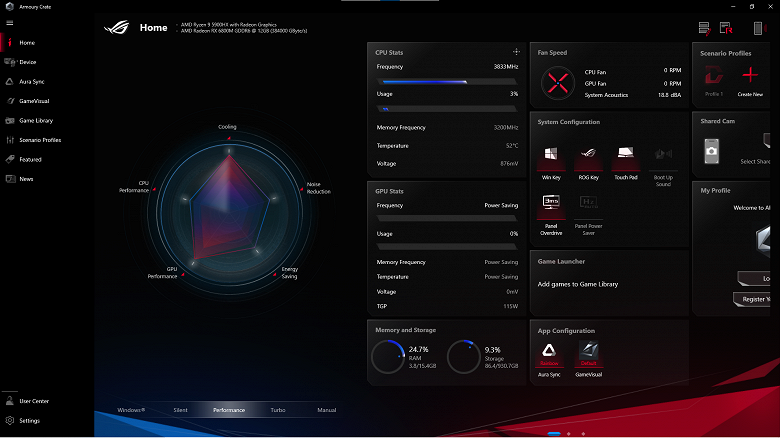Switch to the Silent operating mode
This screenshot has width=780, height=438.
point(180,410)
